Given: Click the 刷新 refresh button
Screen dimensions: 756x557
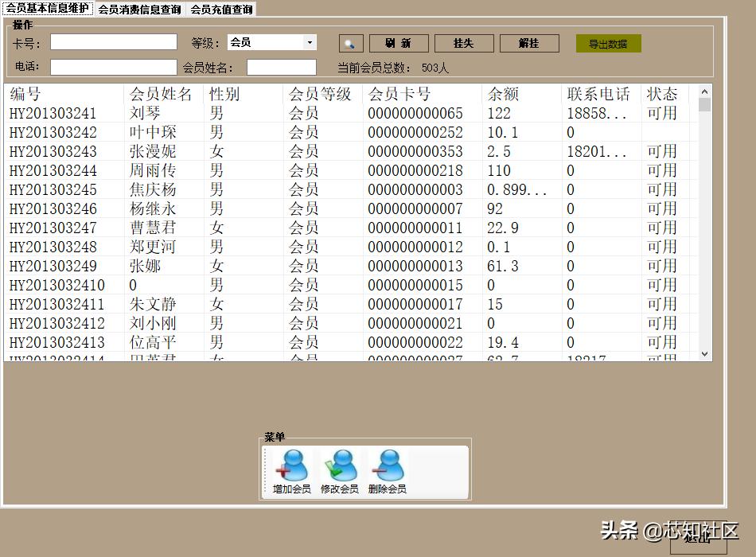Looking at the screenshot, I should (398, 43).
